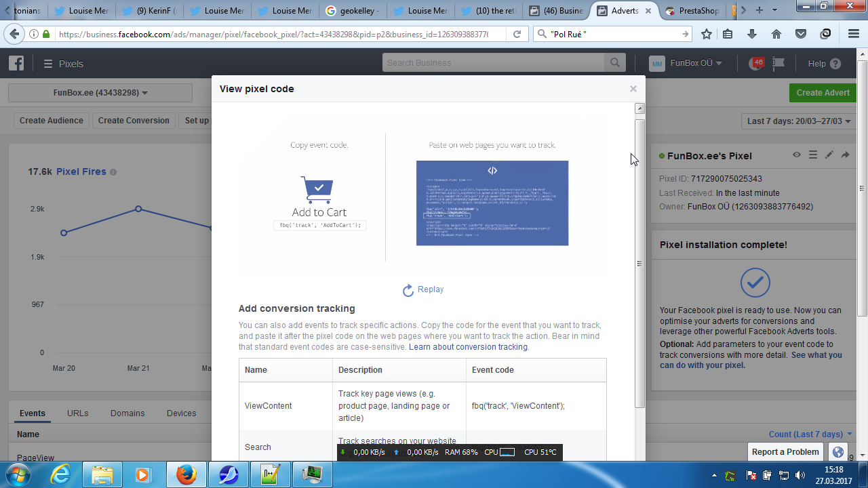Image resolution: width=868 pixels, height=488 pixels.
Task: Launch Internet Explorer from taskbar
Action: [x=60, y=475]
